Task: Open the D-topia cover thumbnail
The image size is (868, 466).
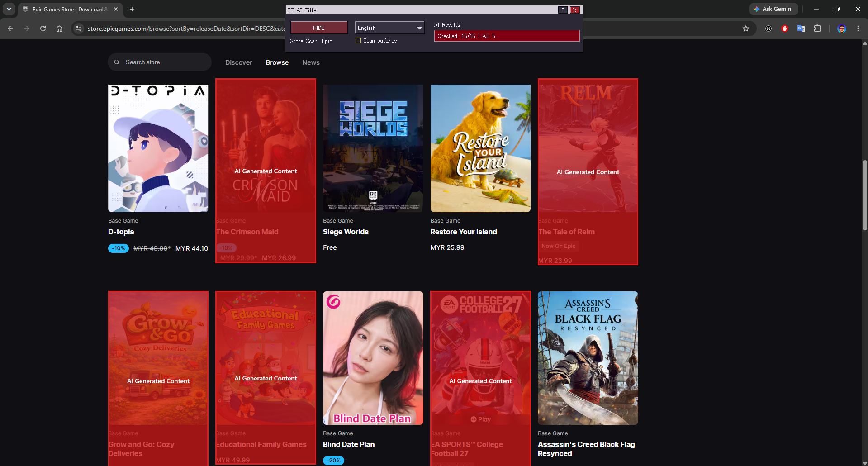Action: [x=158, y=148]
